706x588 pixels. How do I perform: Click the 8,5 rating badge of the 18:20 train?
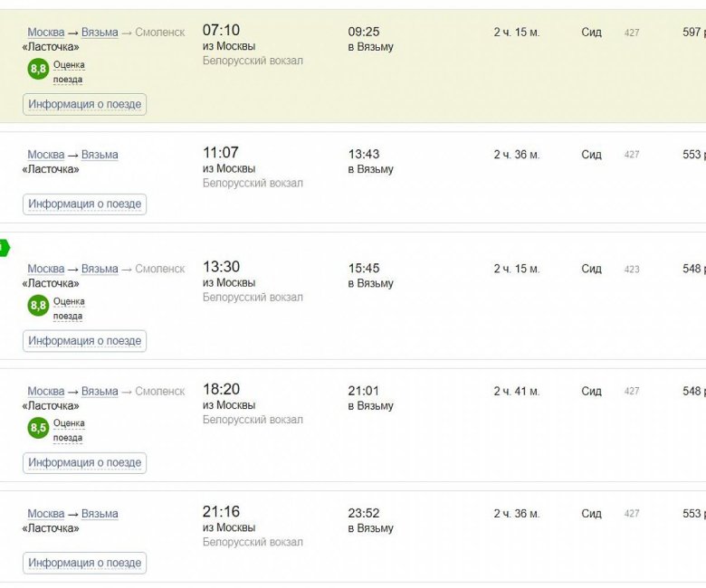38,428
